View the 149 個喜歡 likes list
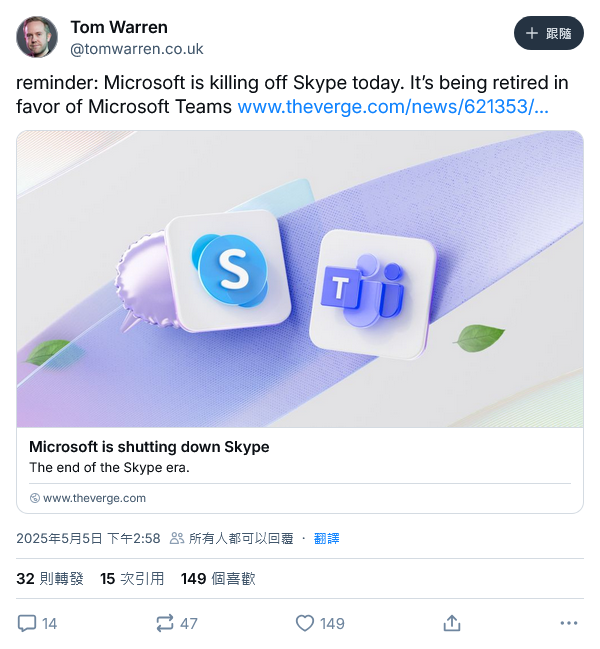The height and width of the screenshot is (649, 600). tap(218, 578)
